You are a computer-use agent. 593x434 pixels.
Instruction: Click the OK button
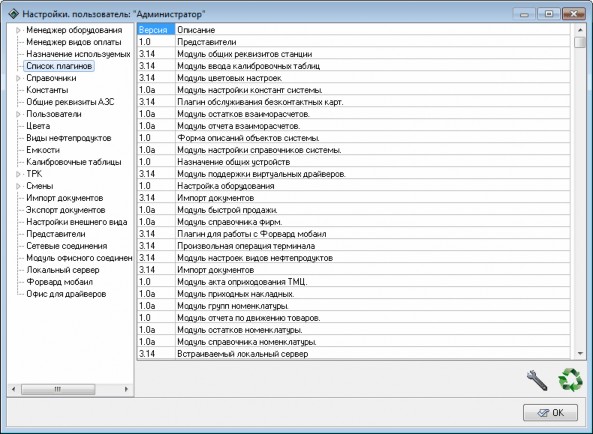pos(550,412)
